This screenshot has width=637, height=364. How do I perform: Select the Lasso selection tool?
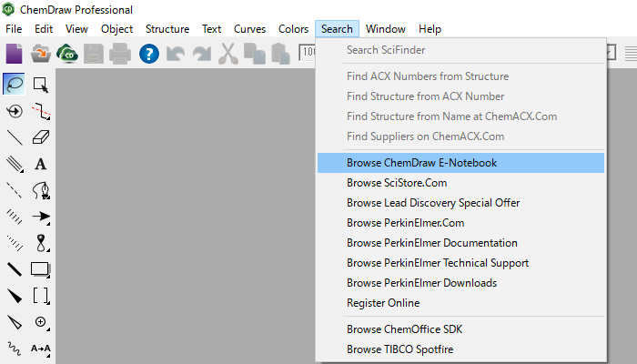point(15,85)
